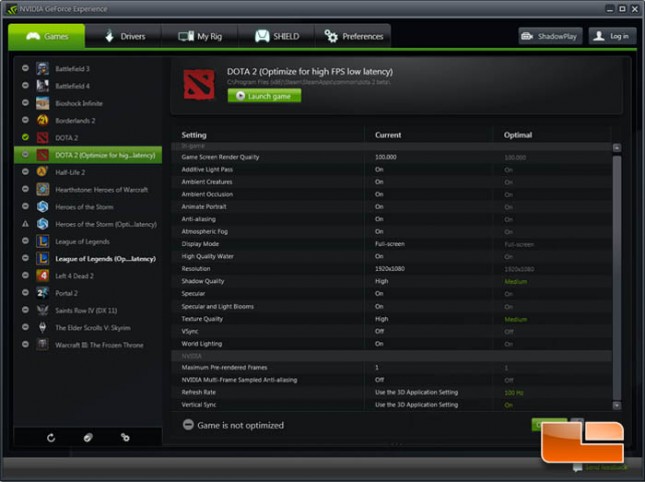
Task: Select Borderlands 2 game icon
Action: (42, 120)
